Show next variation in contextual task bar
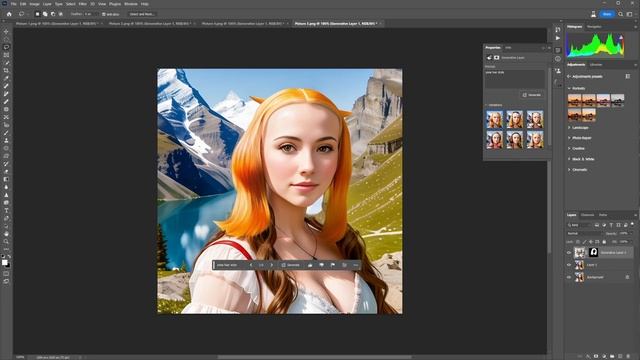The width and height of the screenshot is (640, 360). pos(271,265)
